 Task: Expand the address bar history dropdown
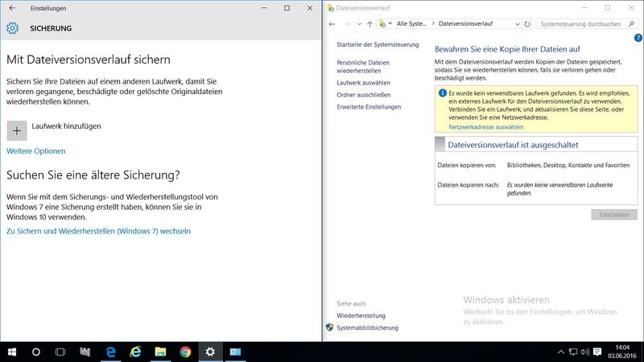click(517, 24)
